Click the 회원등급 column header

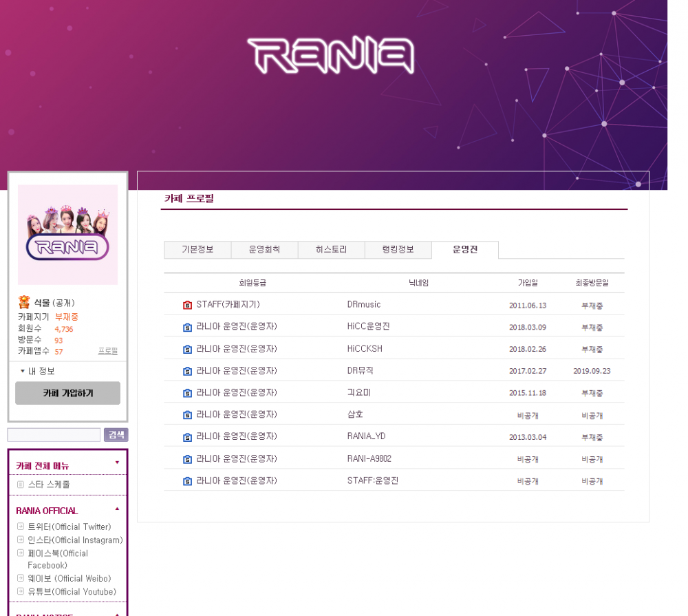(x=252, y=283)
